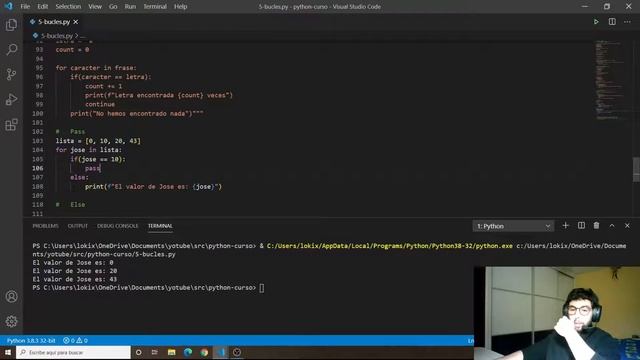Open the Selection menu
Image resolution: width=640 pixels, height=360 pixels.
click(x=68, y=7)
